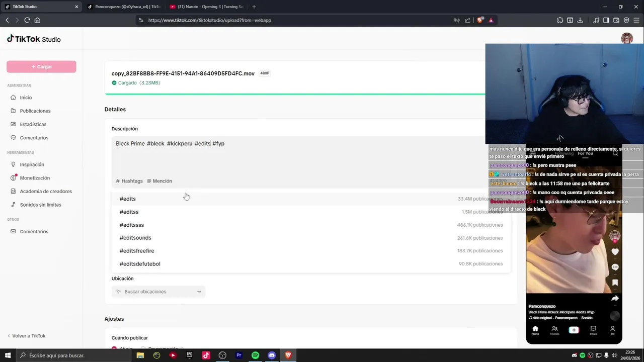Viewport: 644px width, 362px height.
Task: Switch to the Pamconquezo TikTok tab
Action: (123, 7)
